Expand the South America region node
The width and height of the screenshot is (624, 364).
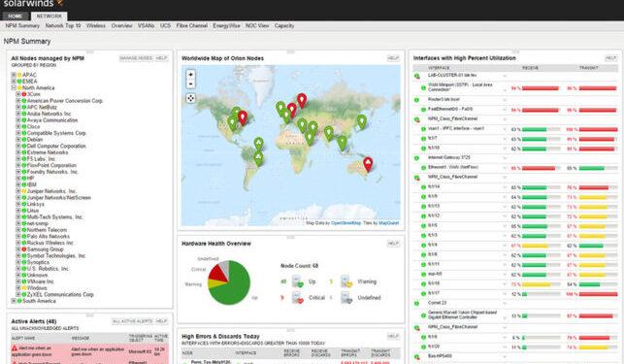pos(14,301)
